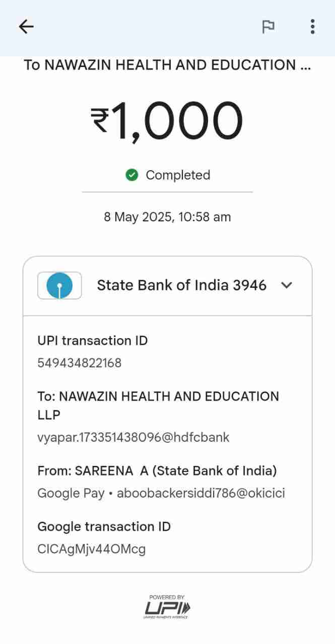The height and width of the screenshot is (644, 335).
Task: Select the Google transaction code CICAgMjv44OMcg
Action: [x=92, y=549]
